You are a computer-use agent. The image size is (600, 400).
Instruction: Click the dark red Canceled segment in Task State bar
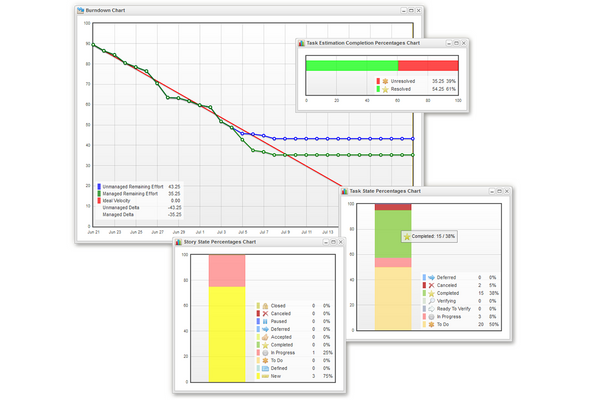393,207
